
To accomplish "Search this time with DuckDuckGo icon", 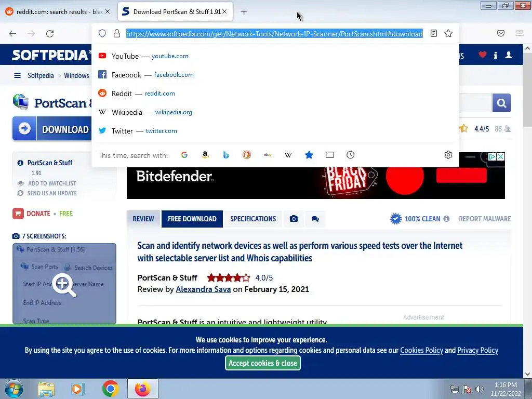I will (247, 155).
